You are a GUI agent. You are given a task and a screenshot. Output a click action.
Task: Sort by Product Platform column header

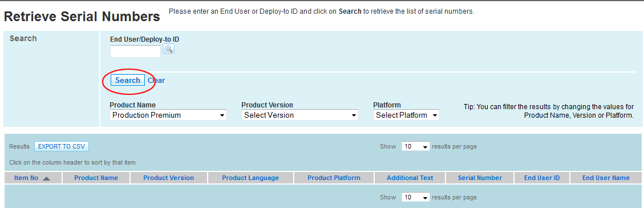click(334, 178)
